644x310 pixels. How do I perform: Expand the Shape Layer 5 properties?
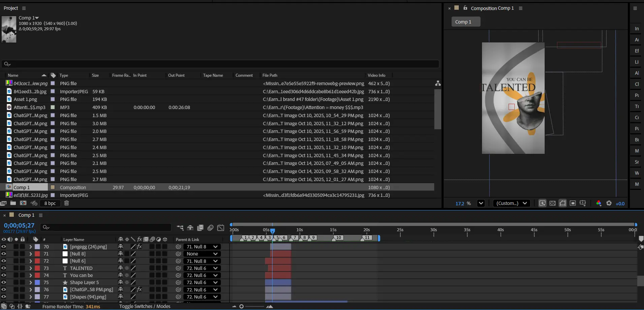coord(30,282)
